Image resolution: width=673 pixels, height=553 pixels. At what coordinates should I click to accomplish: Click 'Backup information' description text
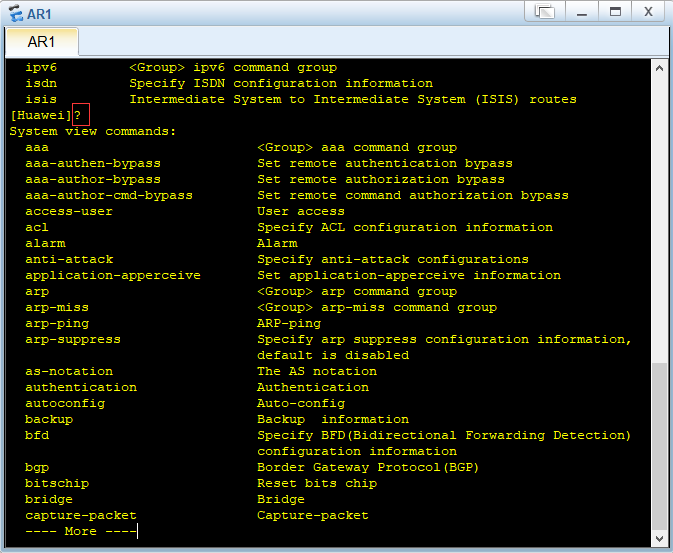333,419
